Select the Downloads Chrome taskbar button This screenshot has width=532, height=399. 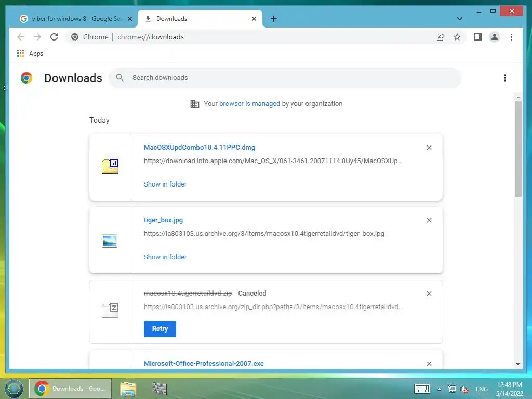[x=70, y=389]
